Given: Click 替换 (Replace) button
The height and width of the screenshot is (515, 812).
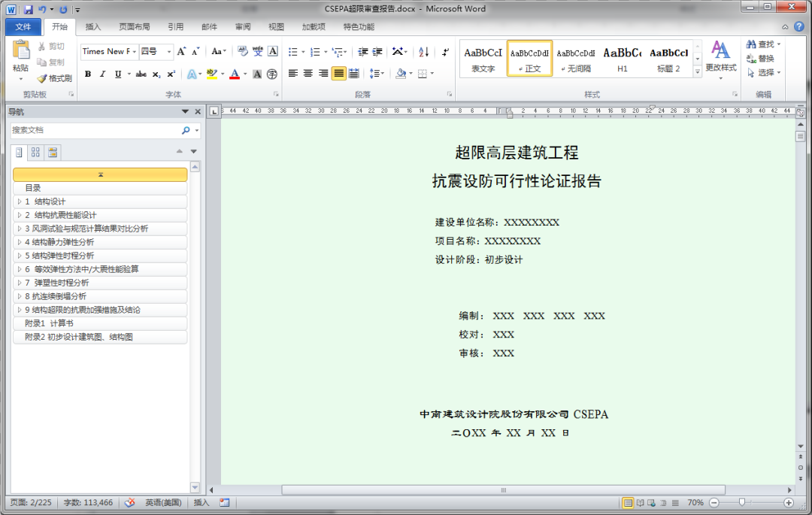Looking at the screenshot, I should pos(760,59).
